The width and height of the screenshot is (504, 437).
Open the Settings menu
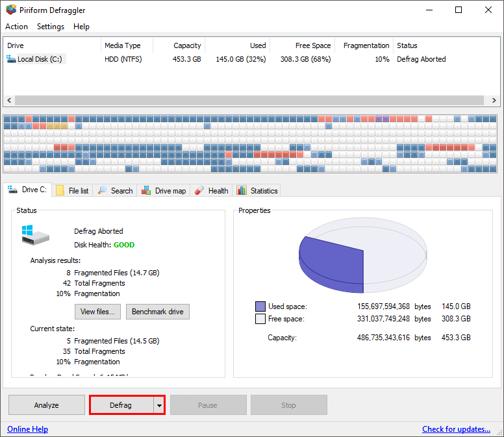tap(51, 27)
